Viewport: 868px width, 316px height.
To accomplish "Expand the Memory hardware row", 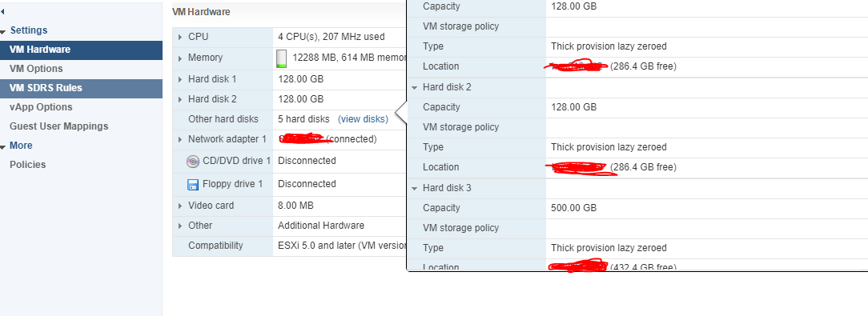I will click(180, 58).
